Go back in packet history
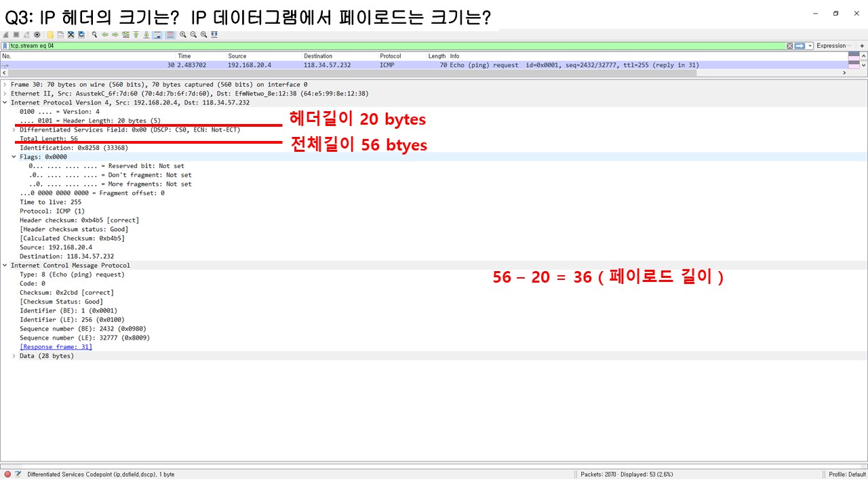The image size is (868, 488). [x=105, y=35]
